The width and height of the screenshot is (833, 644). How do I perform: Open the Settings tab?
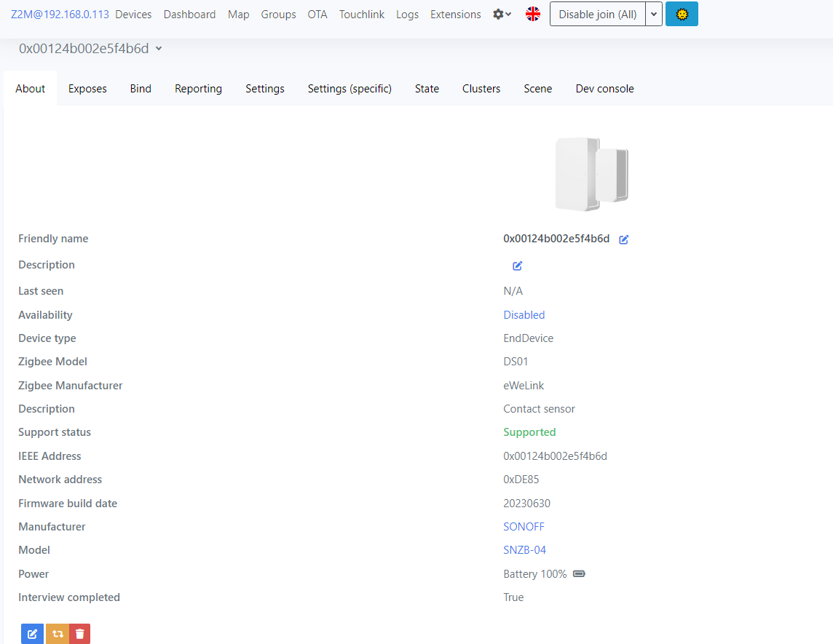[x=264, y=89]
